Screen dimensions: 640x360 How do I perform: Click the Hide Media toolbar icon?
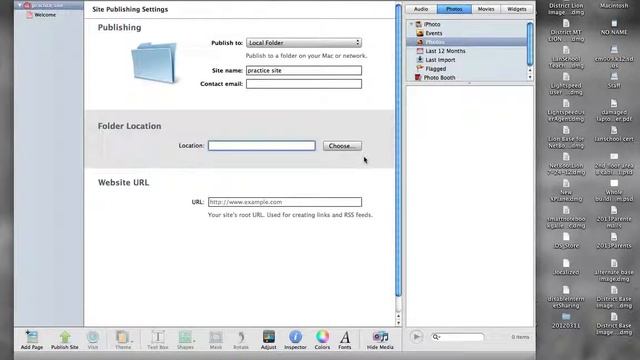click(380, 340)
